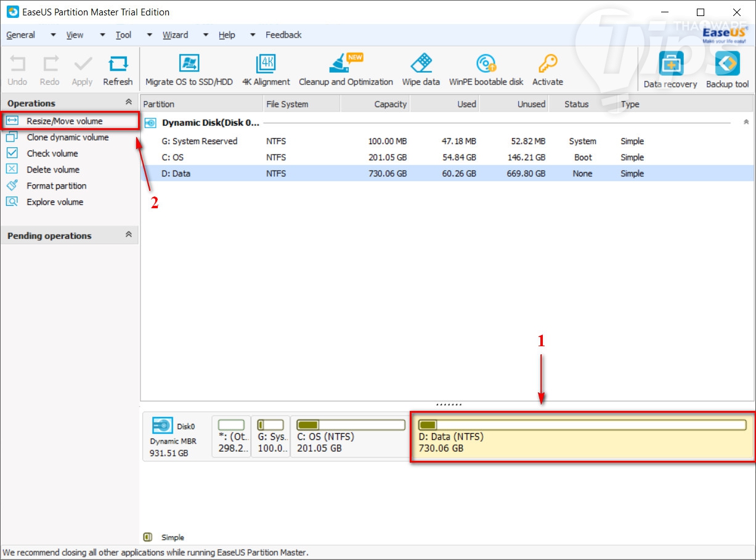This screenshot has height=560, width=756.
Task: Select the G: Sys. partition block
Action: coord(270,436)
